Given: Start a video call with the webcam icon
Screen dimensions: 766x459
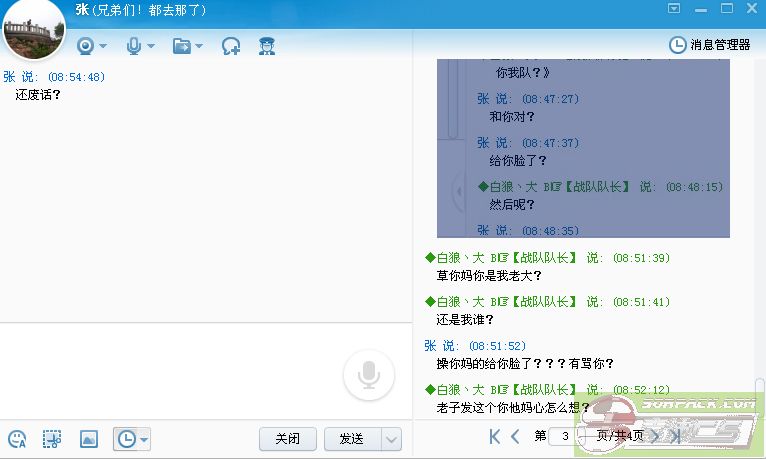Looking at the screenshot, I should click(x=86, y=46).
